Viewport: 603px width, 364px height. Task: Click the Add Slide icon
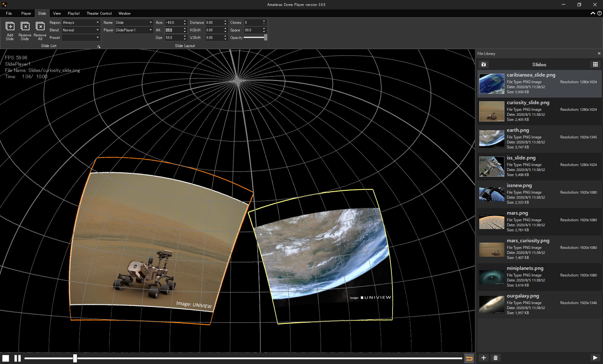tap(10, 31)
